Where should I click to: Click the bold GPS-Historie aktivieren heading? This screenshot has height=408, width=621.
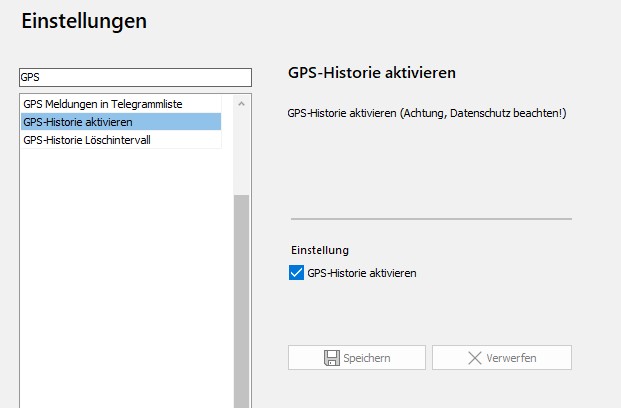pos(372,74)
